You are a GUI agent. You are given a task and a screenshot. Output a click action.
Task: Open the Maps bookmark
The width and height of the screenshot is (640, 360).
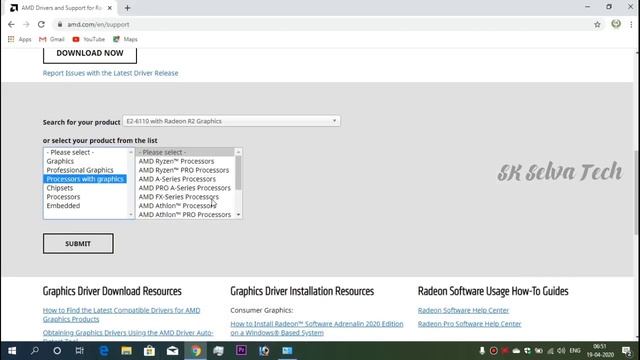(x=125, y=39)
